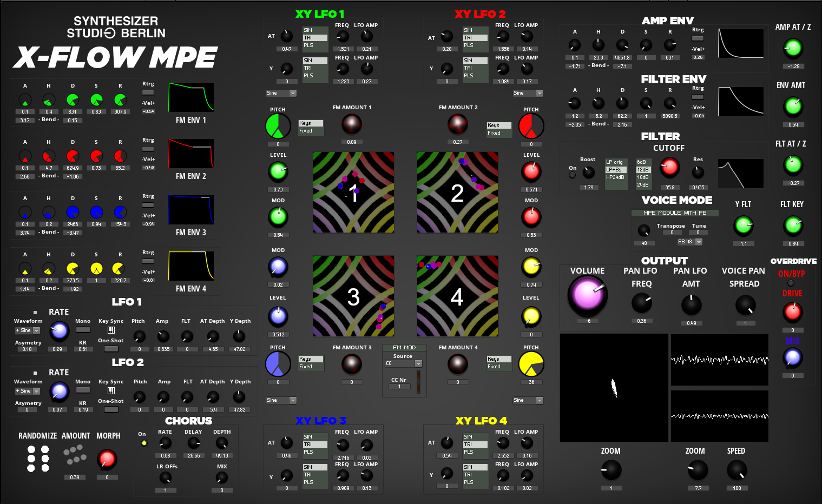Select PLS in XY LFO 2 Y list
This screenshot has height=504, width=822.
(475, 76)
